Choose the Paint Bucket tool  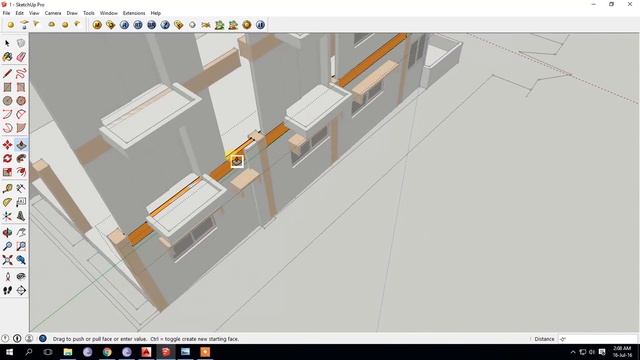(x=7, y=57)
